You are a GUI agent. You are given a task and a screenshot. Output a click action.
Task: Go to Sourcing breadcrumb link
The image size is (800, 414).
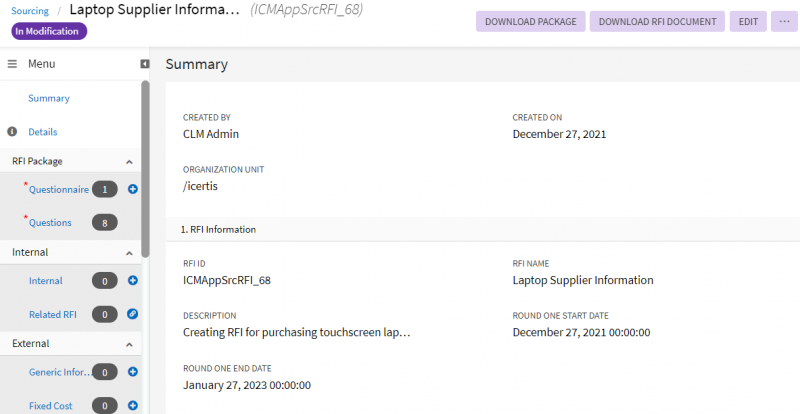tap(30, 10)
